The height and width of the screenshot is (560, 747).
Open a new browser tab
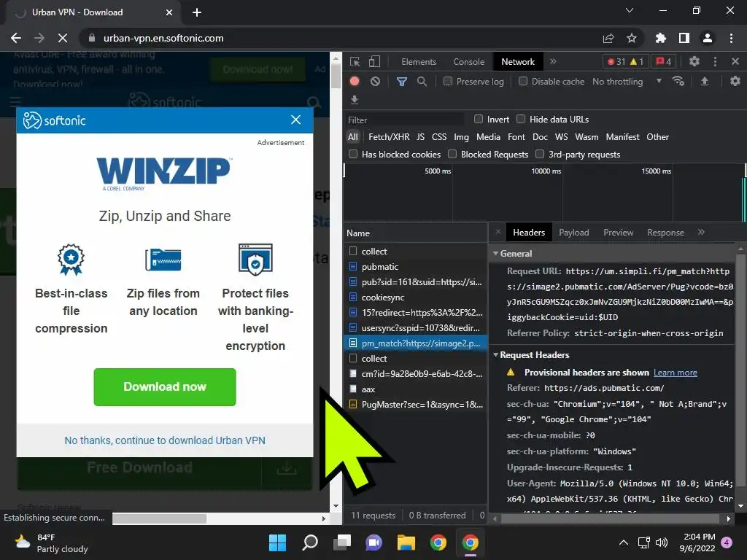point(197,12)
